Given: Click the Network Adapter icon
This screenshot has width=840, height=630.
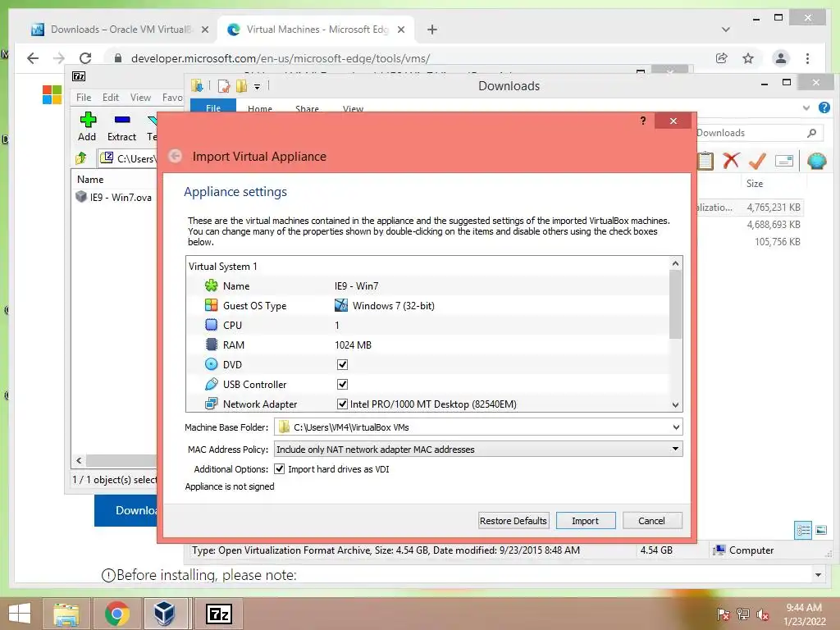Looking at the screenshot, I should 211,404.
